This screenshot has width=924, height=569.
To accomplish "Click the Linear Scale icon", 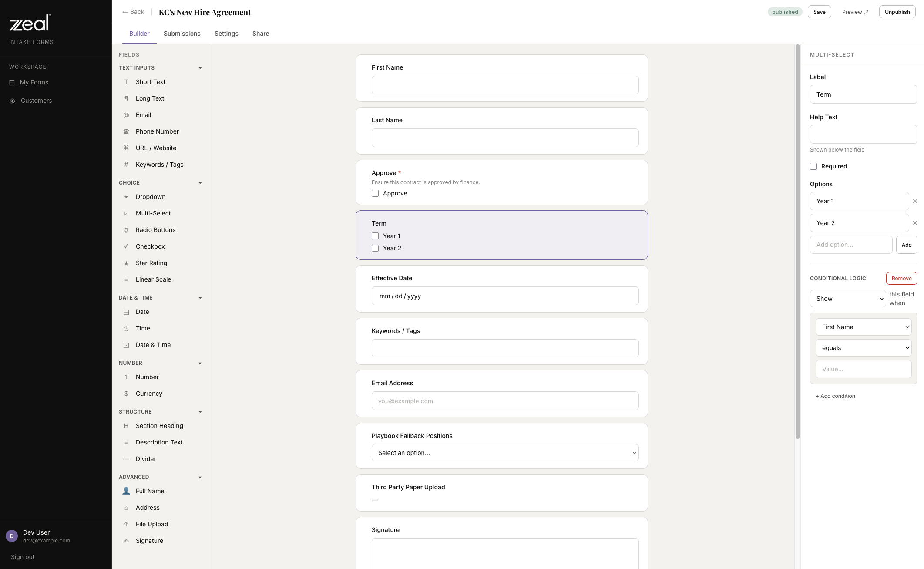I will (x=126, y=279).
